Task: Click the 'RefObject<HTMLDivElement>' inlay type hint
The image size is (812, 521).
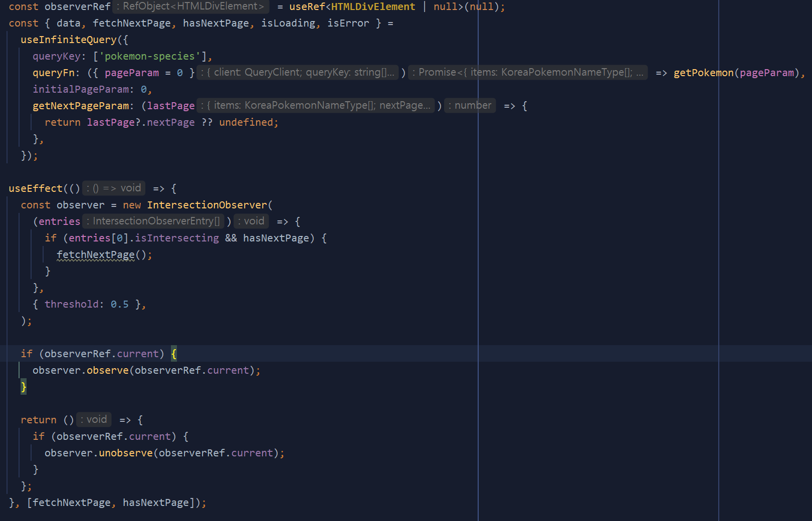Action: tap(191, 7)
